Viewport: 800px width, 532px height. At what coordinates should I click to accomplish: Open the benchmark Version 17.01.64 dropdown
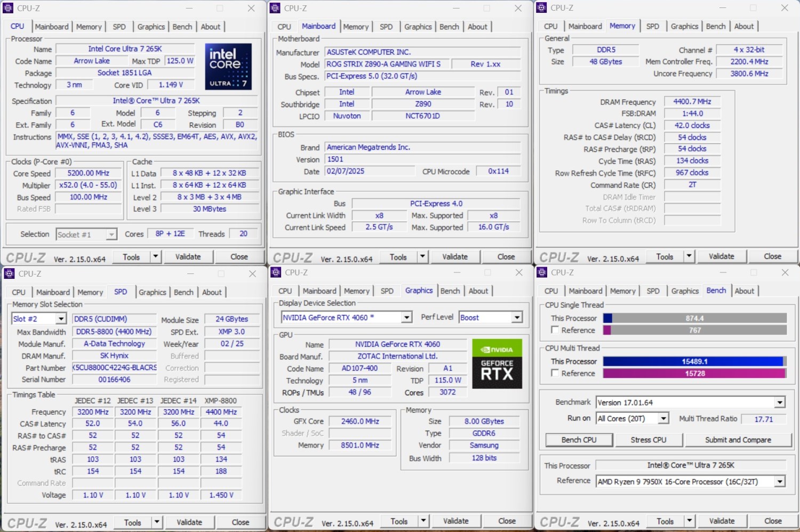780,402
